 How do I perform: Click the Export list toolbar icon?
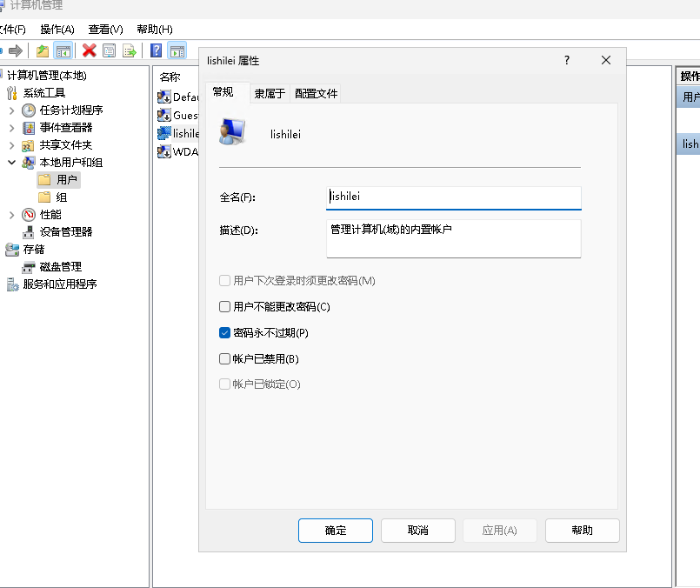click(x=130, y=50)
